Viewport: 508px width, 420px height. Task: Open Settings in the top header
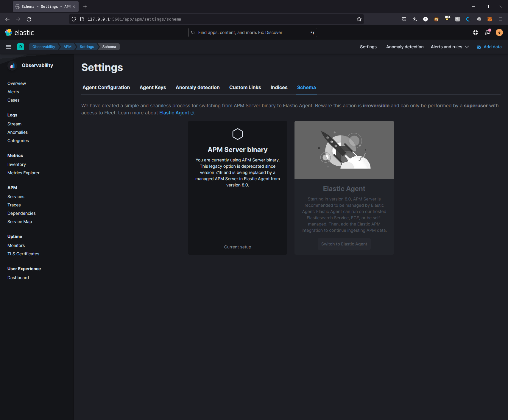368,47
